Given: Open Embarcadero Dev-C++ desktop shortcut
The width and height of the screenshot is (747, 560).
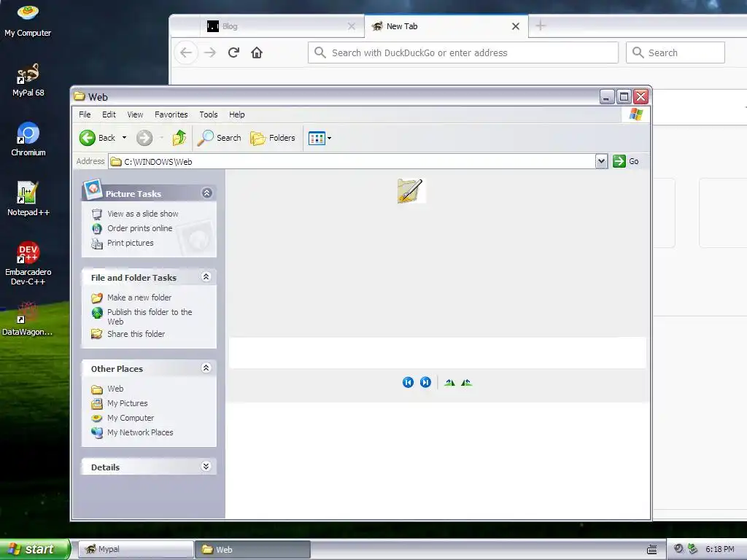Looking at the screenshot, I should 28,263.
